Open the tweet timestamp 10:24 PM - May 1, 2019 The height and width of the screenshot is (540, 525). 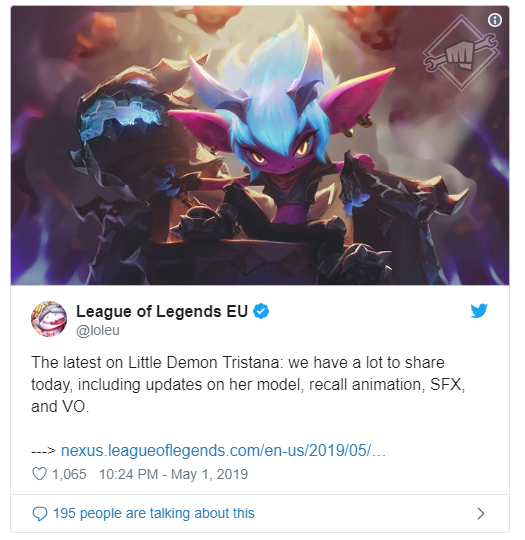click(173, 474)
